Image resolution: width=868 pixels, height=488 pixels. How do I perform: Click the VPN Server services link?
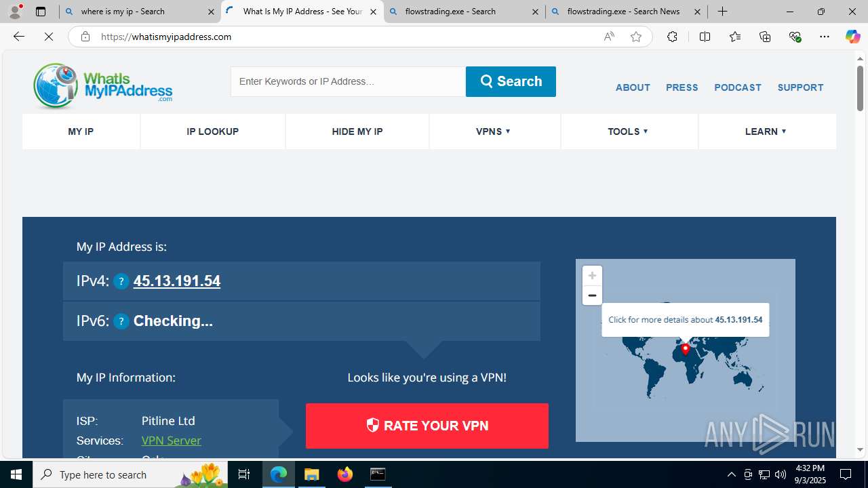[172, 441]
